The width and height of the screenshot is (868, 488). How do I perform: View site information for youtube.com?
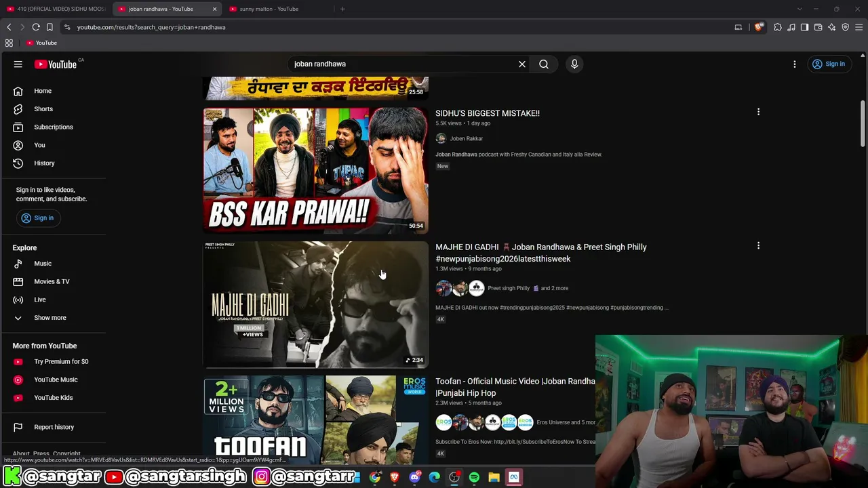pyautogui.click(x=66, y=27)
